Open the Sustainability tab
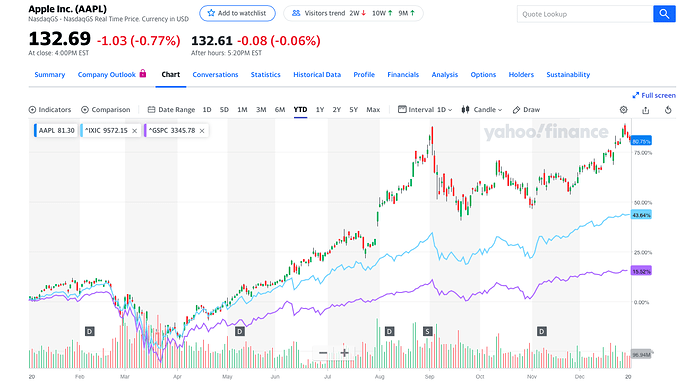 coord(568,75)
